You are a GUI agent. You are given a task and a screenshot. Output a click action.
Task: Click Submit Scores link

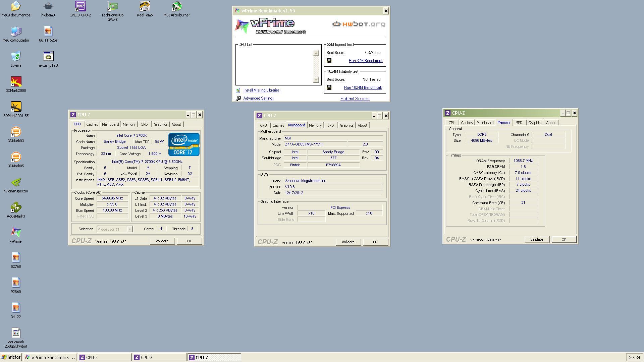[x=355, y=99]
